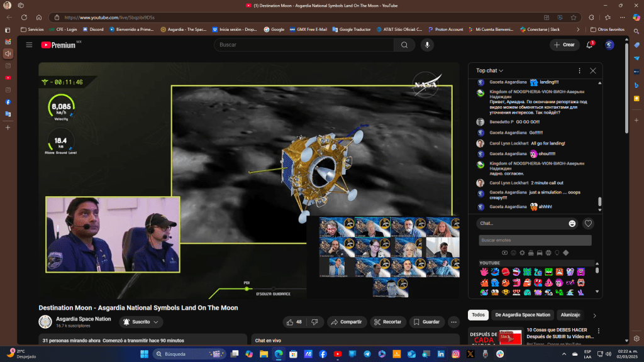Toggle the Suscrito subscription button
This screenshot has height=362, width=644.
[x=141, y=322]
